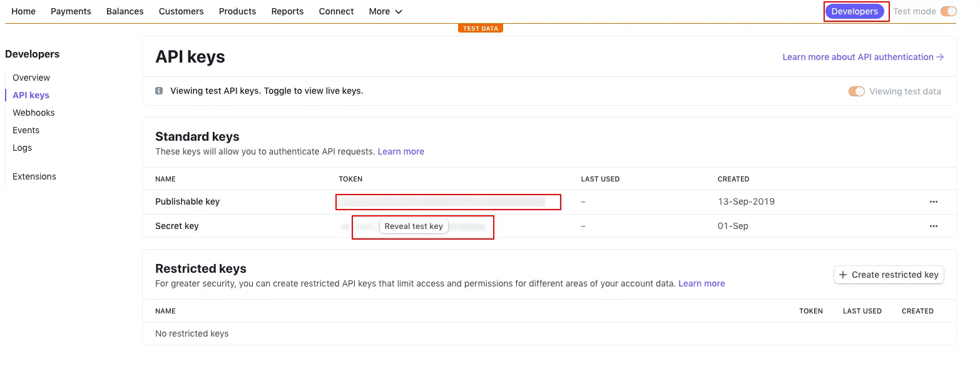Click the 01-Sep created date
Screen dimensions: 980x366
(x=733, y=226)
